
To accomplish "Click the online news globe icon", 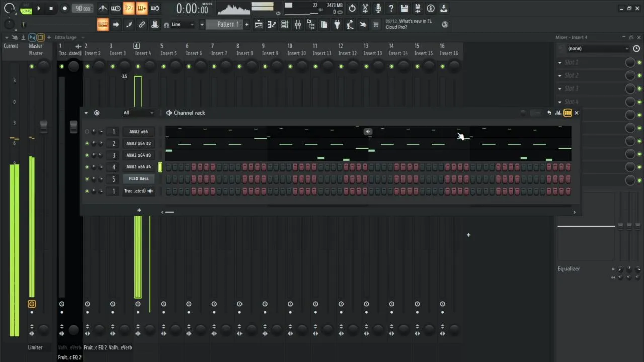I will click(x=444, y=24).
